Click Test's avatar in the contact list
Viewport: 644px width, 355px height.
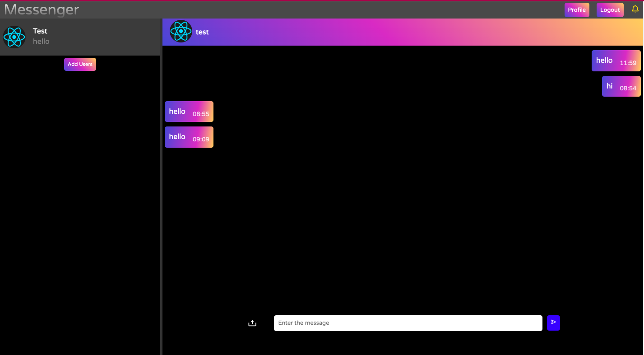tap(14, 37)
